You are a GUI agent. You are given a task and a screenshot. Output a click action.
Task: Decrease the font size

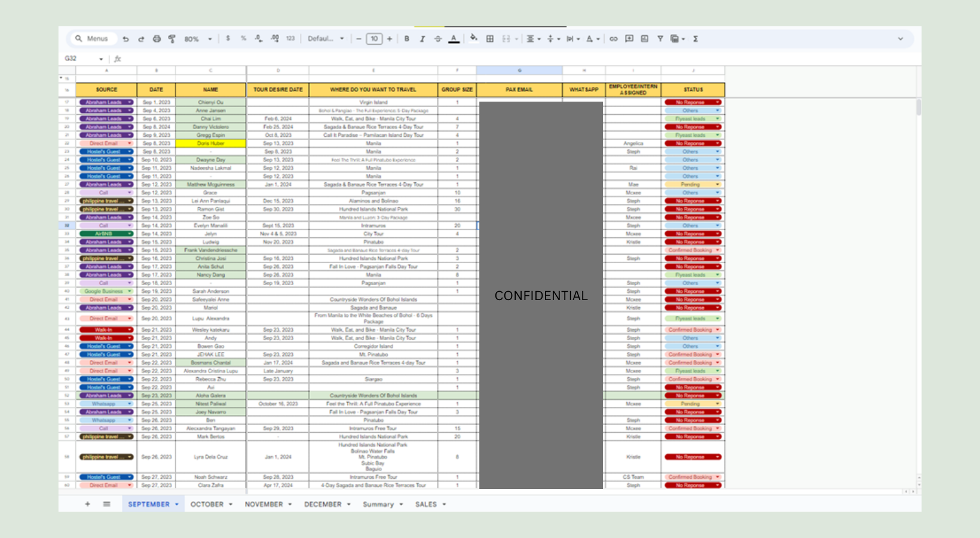pos(359,39)
